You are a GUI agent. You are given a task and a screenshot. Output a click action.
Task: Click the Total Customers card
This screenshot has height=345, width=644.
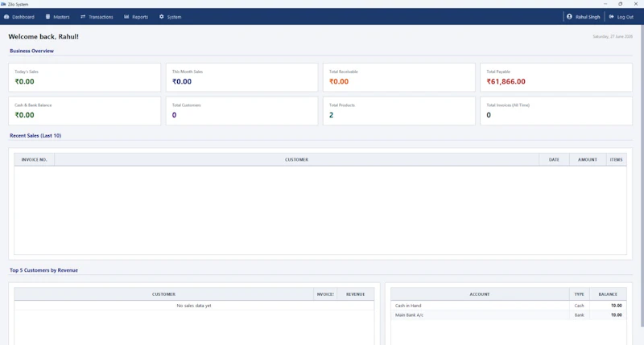pos(242,111)
